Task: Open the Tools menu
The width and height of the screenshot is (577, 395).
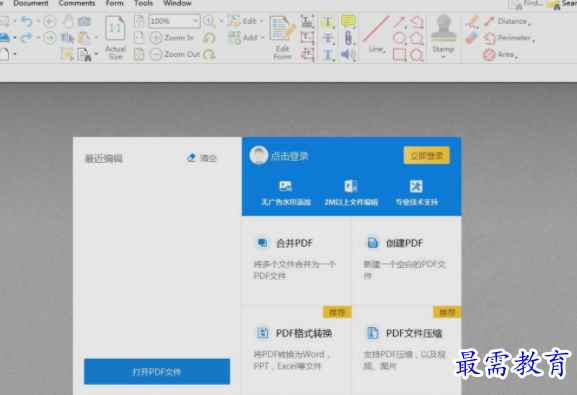Action: 143,3
